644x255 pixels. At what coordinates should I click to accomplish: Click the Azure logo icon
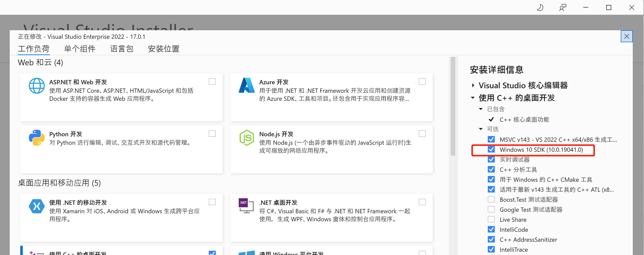coord(246,85)
